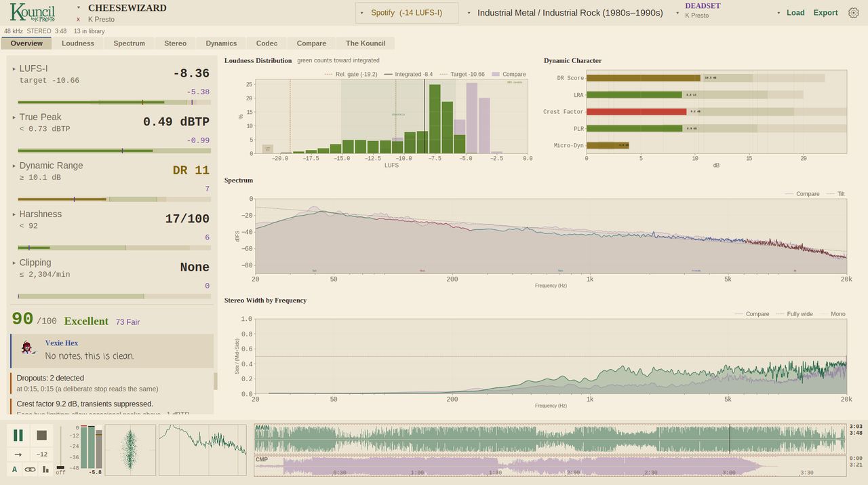
Task: Pause playback with the pause button
Action: [18, 435]
